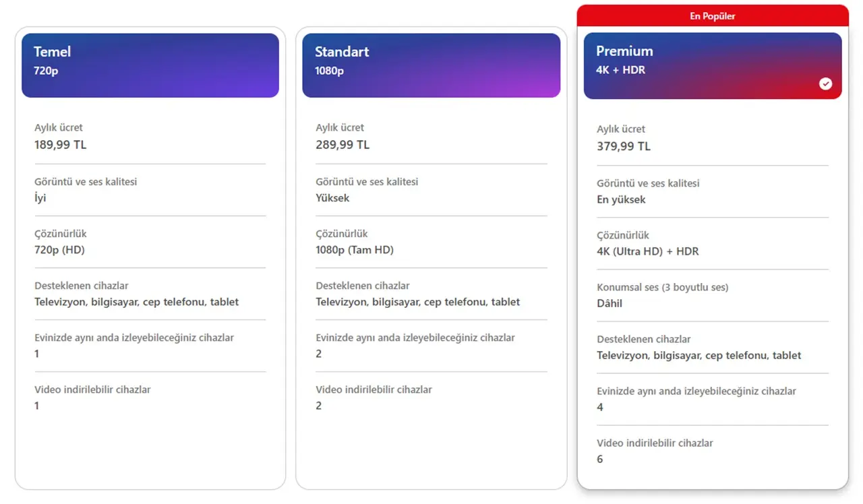863x504 pixels.
Task: Click the 4K (Ultra HD) + HDR text
Action: pyautogui.click(x=648, y=251)
